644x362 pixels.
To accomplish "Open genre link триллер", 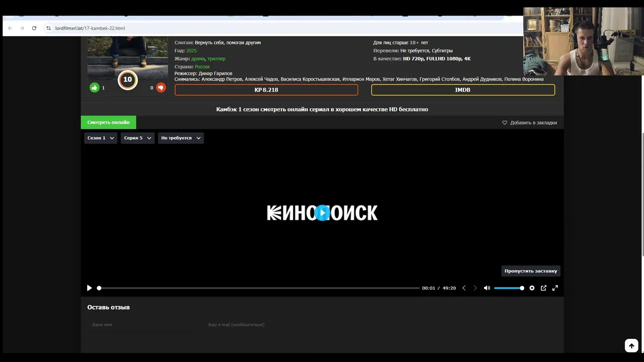I will (x=216, y=59).
